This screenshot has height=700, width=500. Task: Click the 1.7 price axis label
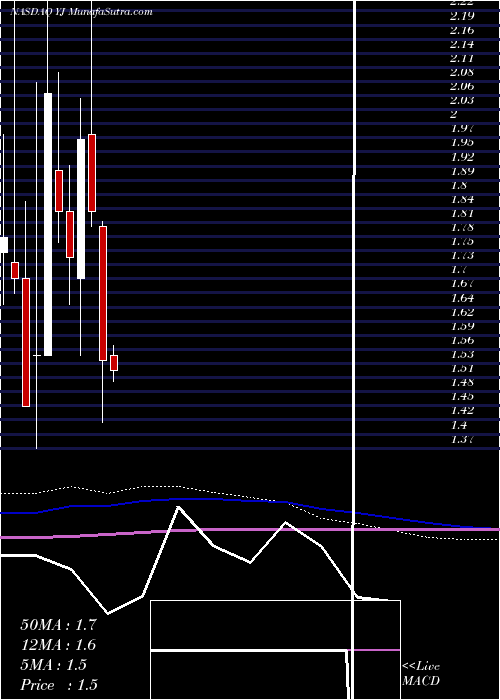coord(459,270)
